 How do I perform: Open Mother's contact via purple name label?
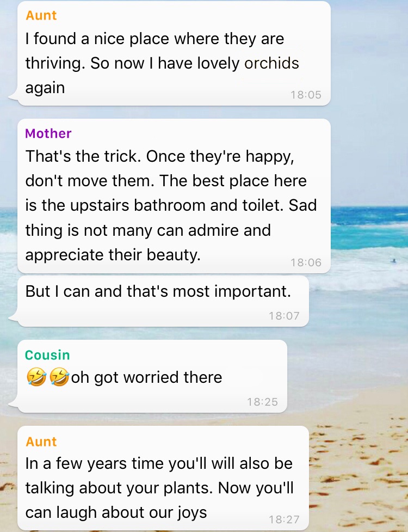point(48,133)
